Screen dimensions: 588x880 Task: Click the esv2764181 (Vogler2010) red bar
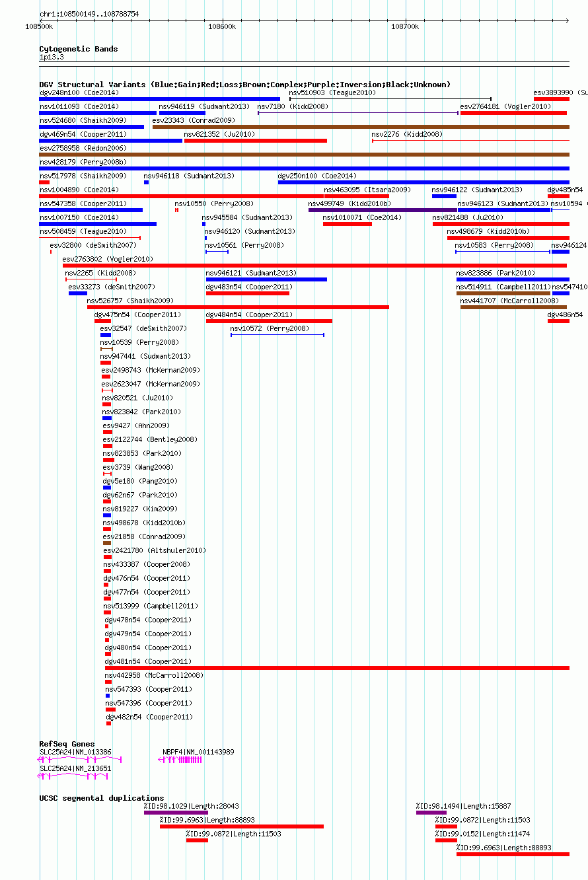coord(513,113)
